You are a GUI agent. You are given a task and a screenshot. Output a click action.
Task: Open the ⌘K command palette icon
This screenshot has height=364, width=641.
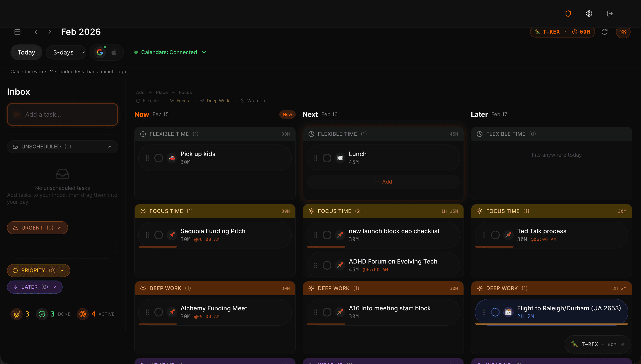[x=623, y=32]
